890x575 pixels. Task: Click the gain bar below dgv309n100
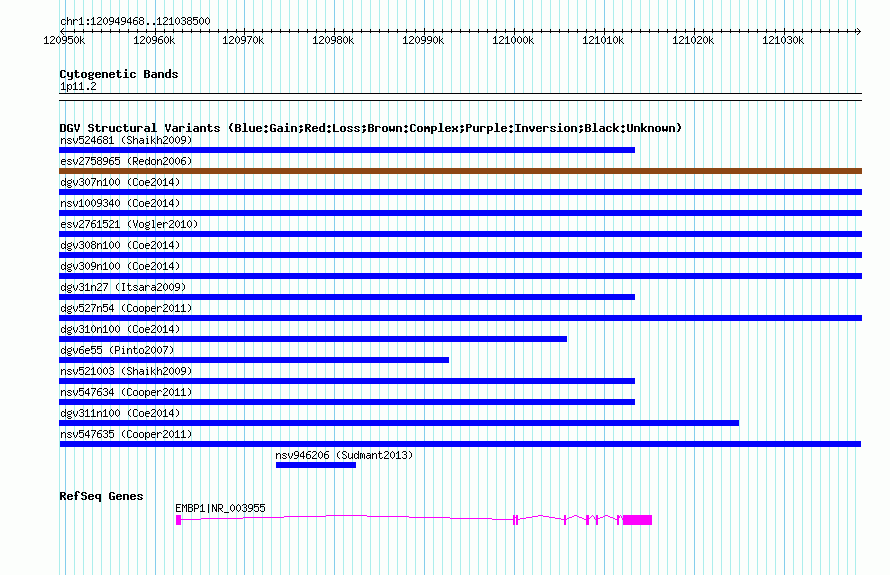460,276
